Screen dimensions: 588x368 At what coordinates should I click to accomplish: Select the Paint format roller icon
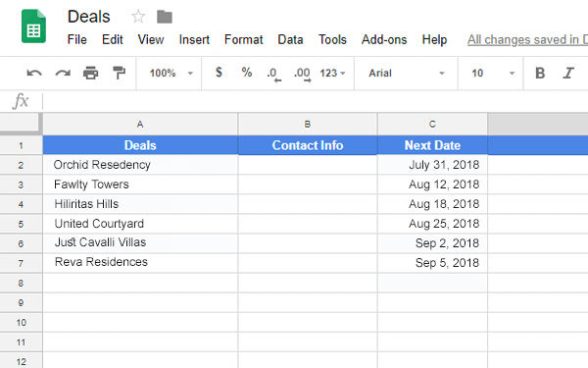119,73
